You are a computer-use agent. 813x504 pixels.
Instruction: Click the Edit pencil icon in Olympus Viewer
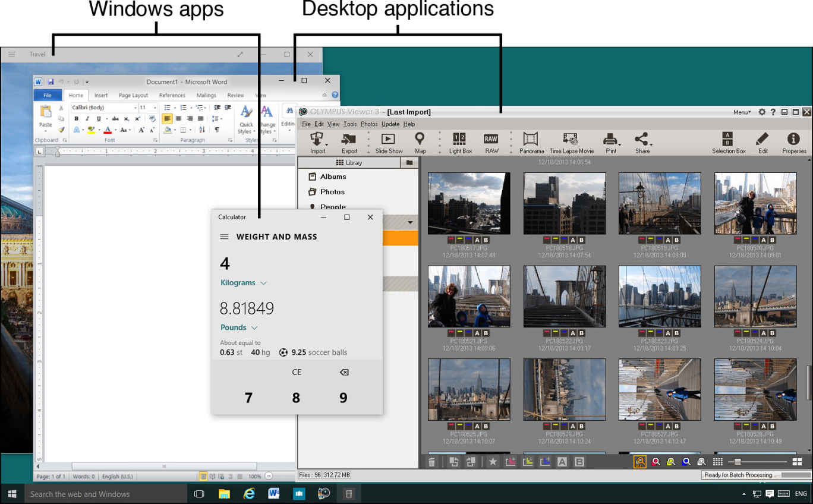click(762, 138)
